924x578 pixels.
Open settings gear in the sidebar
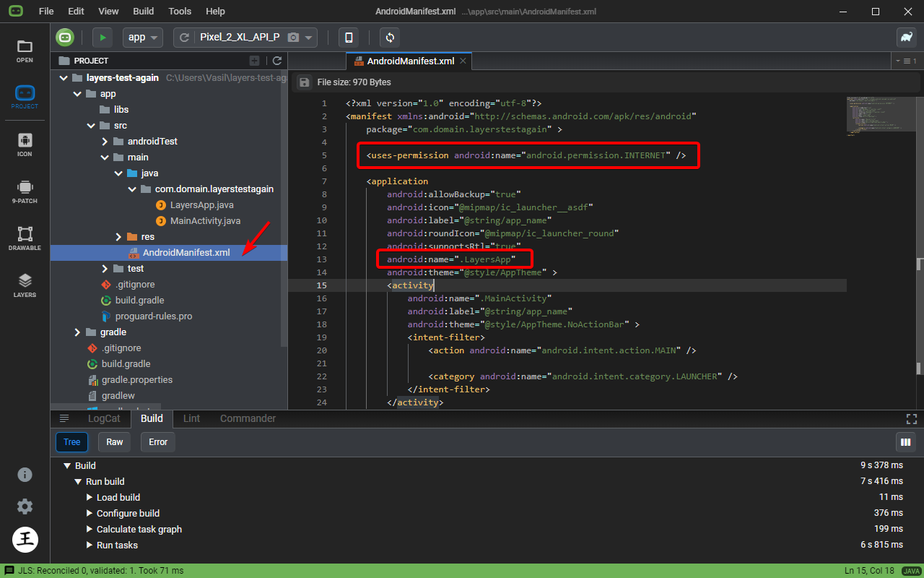[25, 506]
